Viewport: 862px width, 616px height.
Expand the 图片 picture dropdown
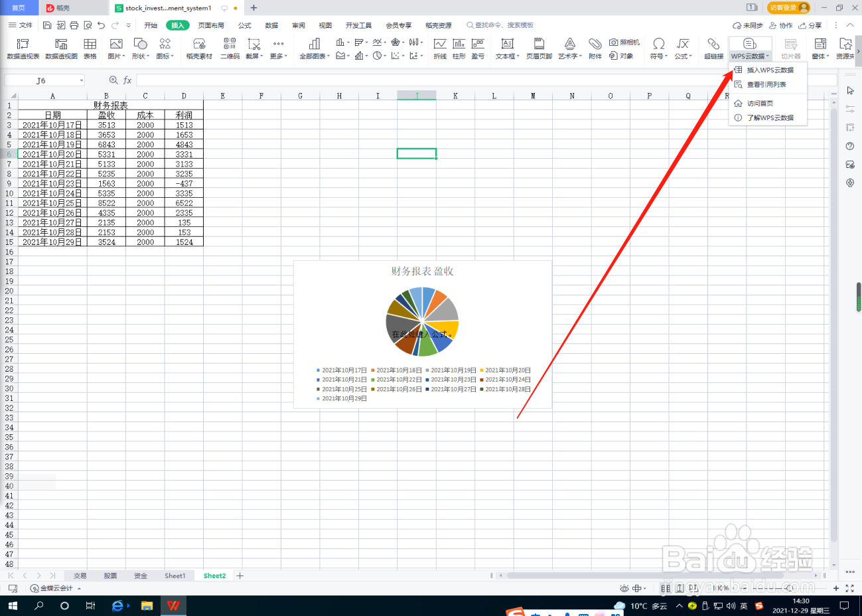[x=116, y=56]
